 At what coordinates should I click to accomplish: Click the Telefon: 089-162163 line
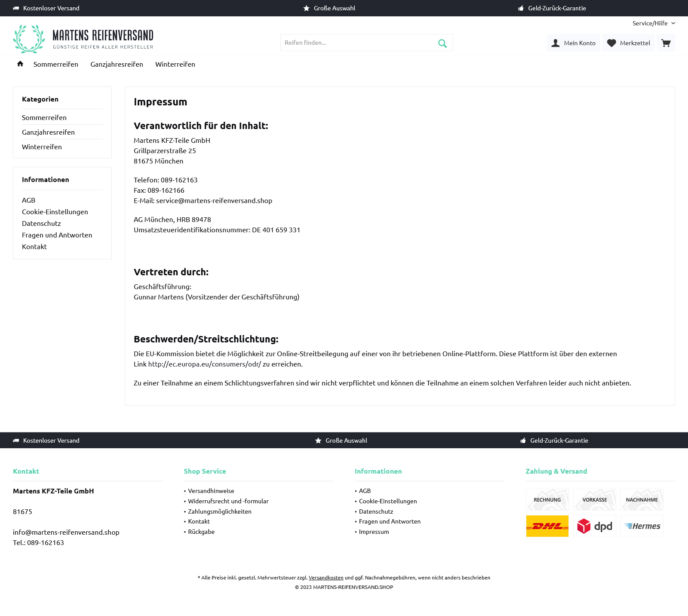pyautogui.click(x=166, y=180)
